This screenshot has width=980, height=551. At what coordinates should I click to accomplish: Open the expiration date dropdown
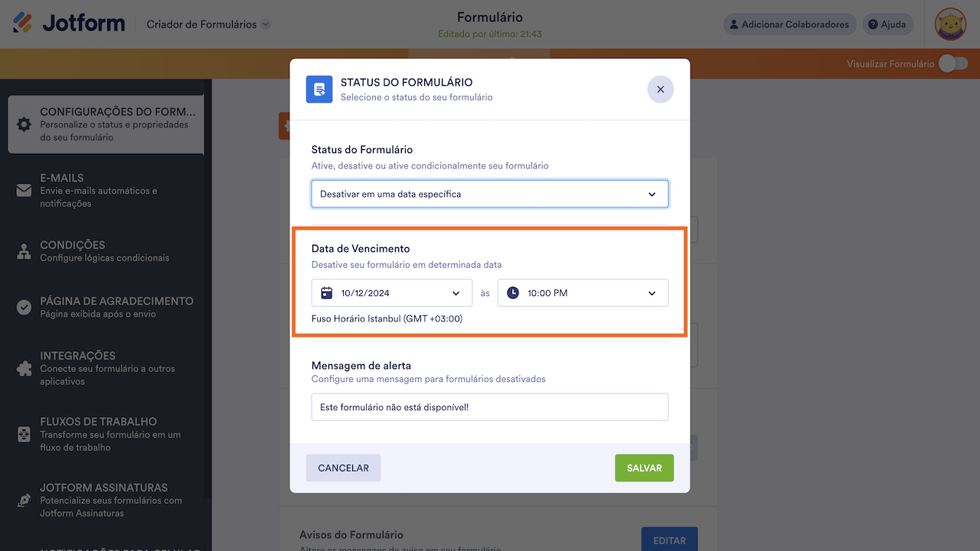tap(392, 293)
